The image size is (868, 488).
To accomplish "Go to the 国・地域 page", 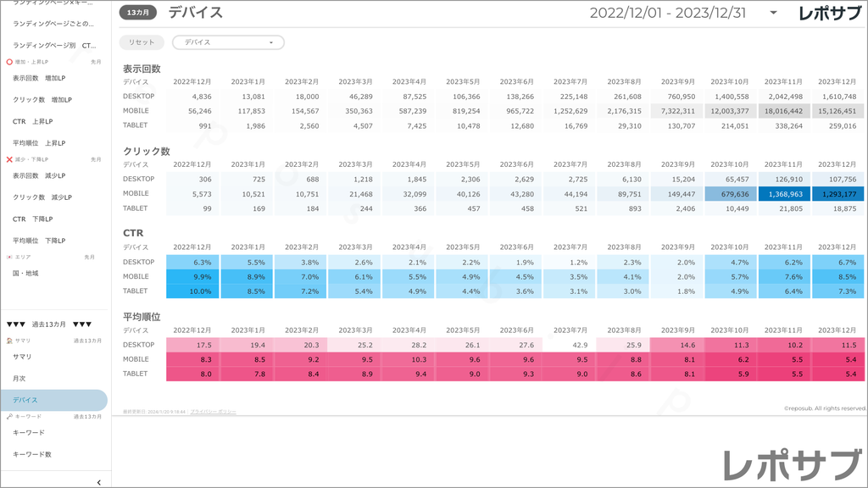I will (x=25, y=273).
